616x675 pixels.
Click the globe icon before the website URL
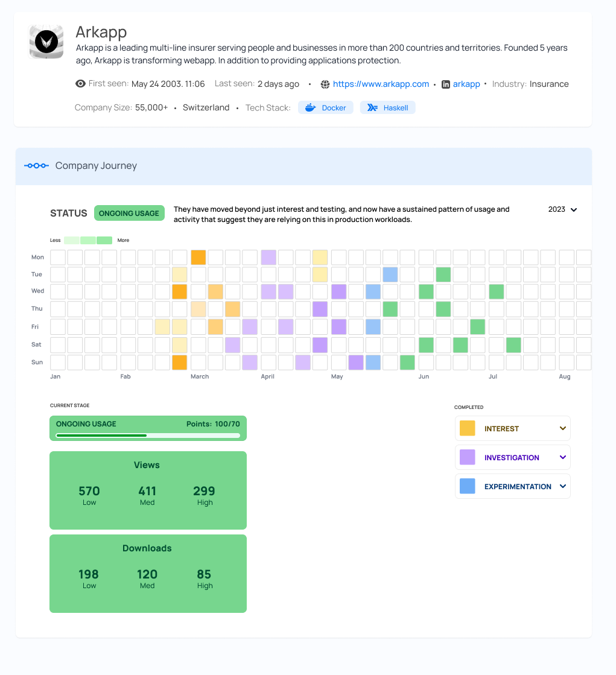point(325,84)
